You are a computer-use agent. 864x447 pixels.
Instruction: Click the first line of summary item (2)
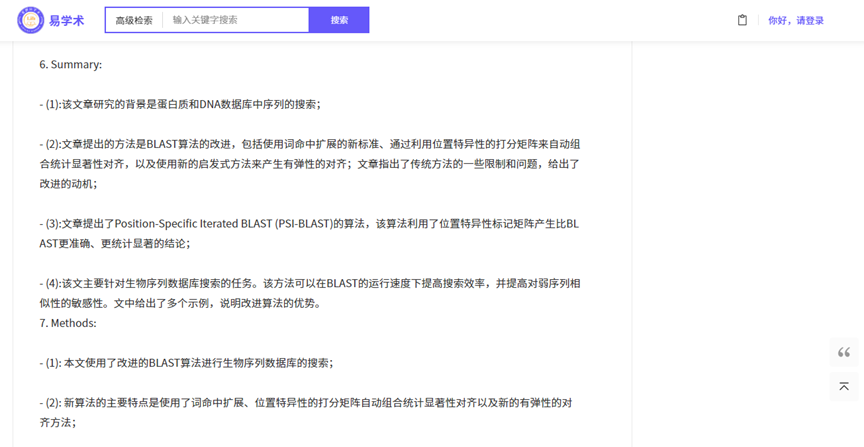310,144
